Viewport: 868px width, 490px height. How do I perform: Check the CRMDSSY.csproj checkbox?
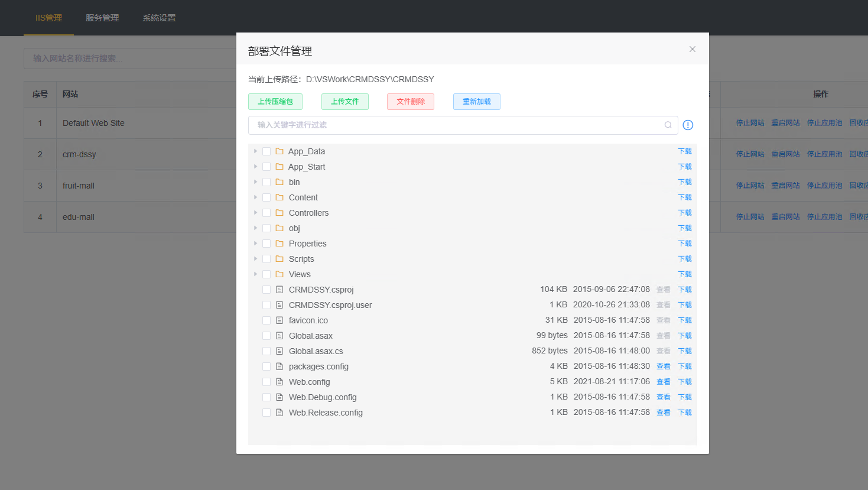266,290
